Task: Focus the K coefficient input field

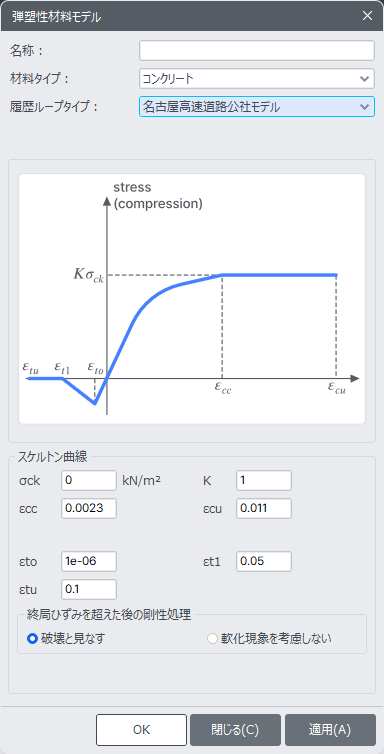Action: point(264,481)
